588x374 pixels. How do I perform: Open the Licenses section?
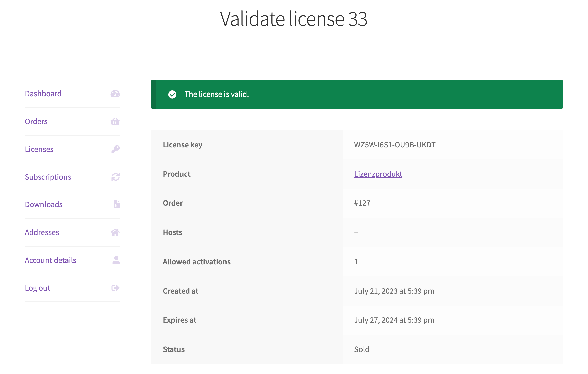tap(39, 149)
